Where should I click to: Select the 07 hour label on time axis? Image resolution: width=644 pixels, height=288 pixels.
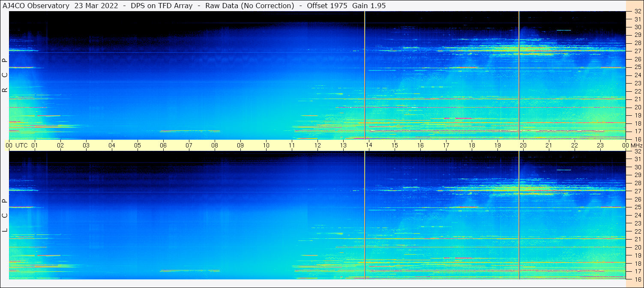189,145
